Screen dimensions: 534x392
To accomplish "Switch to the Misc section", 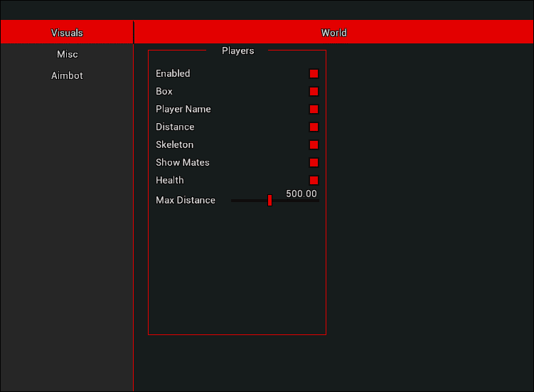I will point(67,54).
